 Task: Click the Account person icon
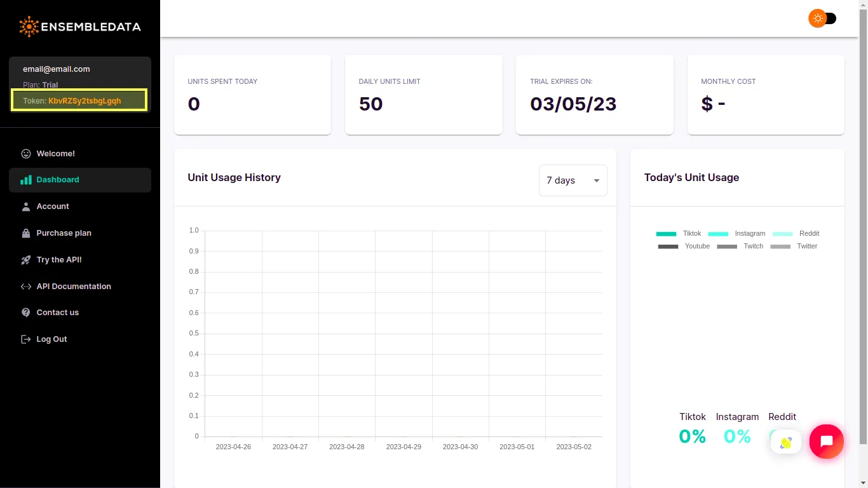(26, 207)
